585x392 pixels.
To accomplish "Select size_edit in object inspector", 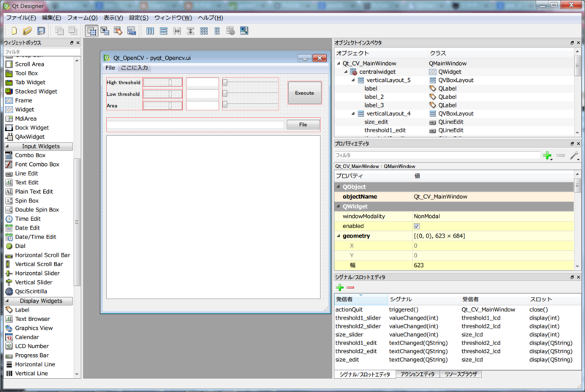I will pyautogui.click(x=376, y=122).
